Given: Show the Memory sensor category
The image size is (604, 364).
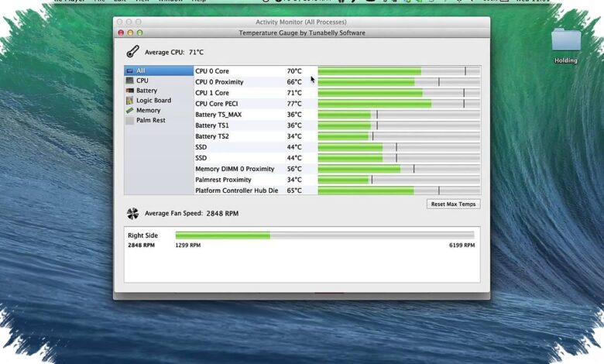Looking at the screenshot, I should click(x=159, y=111).
